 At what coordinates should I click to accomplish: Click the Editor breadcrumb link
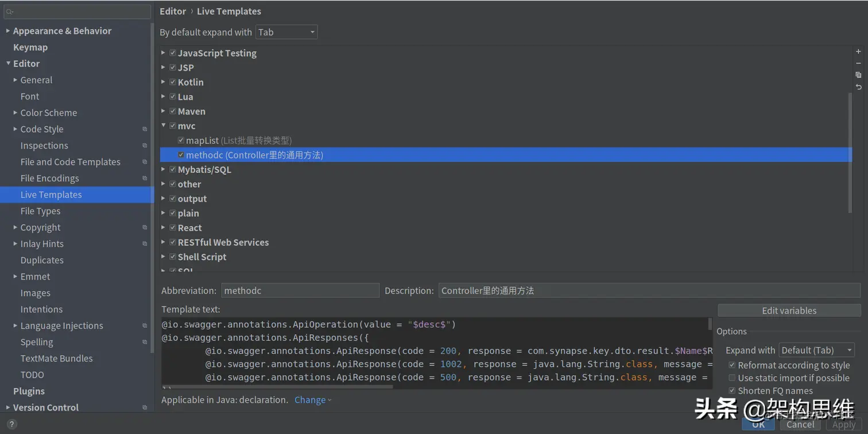173,11
